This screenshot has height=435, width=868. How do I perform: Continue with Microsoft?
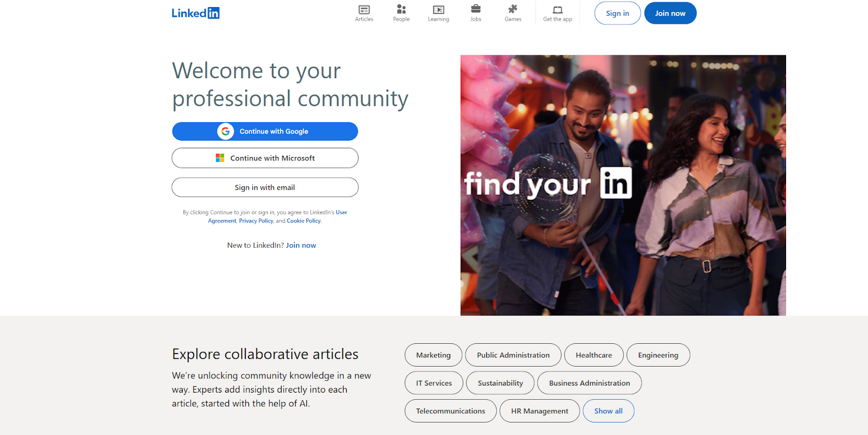265,158
